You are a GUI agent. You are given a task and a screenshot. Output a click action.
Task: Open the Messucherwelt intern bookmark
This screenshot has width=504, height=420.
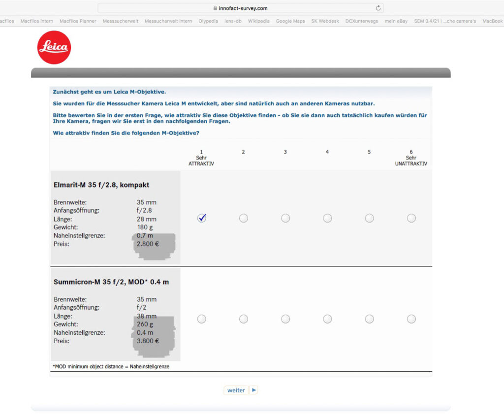click(168, 21)
